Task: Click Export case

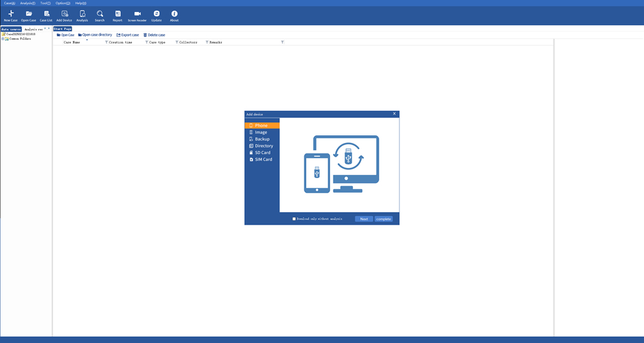Action: (128, 35)
